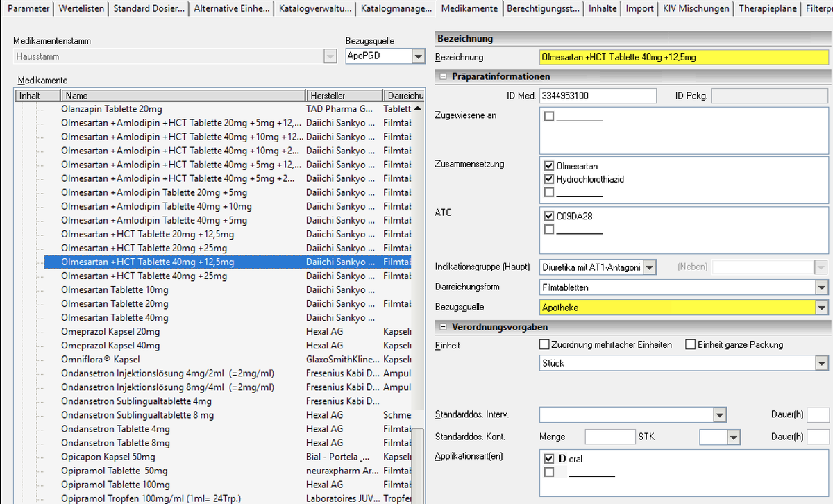Tick the empty checkbox below C09DA28
This screenshot has height=504, width=833.
[x=549, y=229]
